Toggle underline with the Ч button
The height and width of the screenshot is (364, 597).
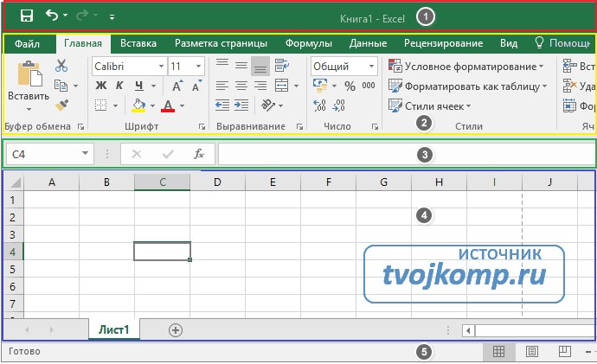click(x=139, y=86)
